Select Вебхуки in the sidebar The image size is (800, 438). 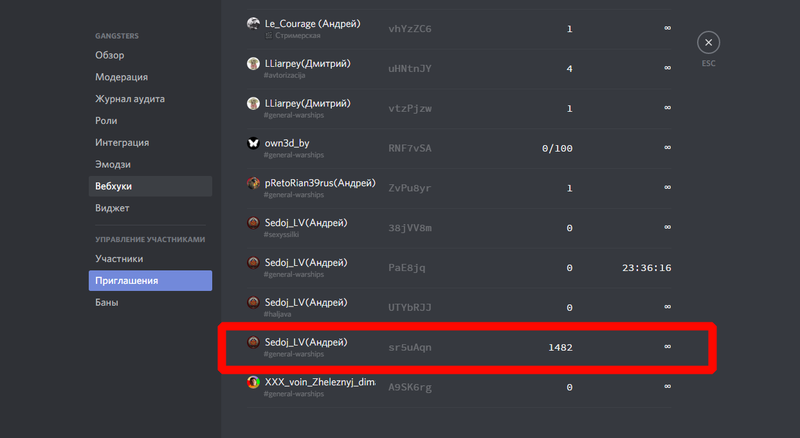(150, 186)
